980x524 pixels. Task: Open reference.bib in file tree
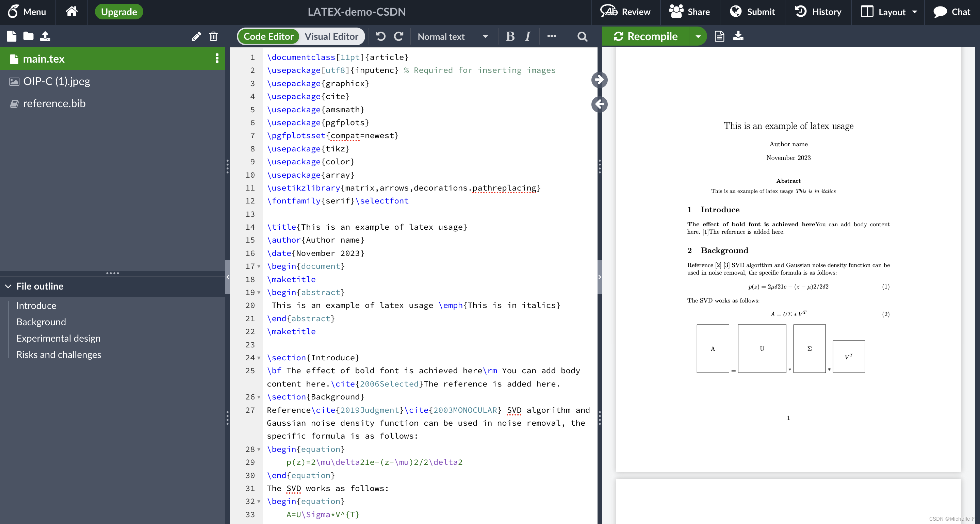pyautogui.click(x=54, y=103)
